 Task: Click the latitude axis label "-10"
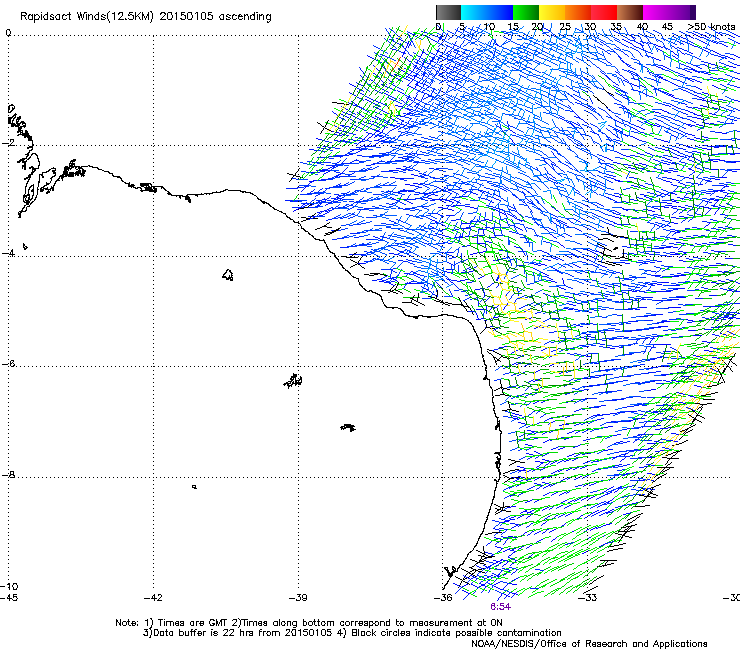9,586
